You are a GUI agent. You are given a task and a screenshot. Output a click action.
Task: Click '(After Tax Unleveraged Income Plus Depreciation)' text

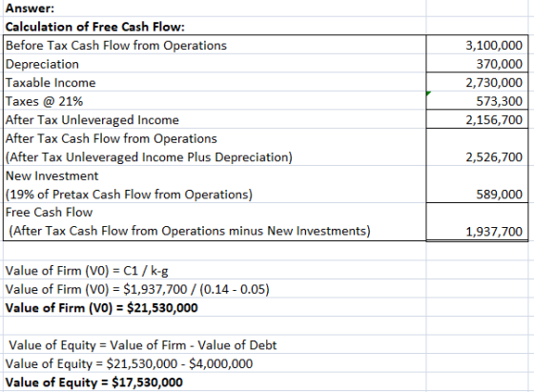[x=149, y=157]
